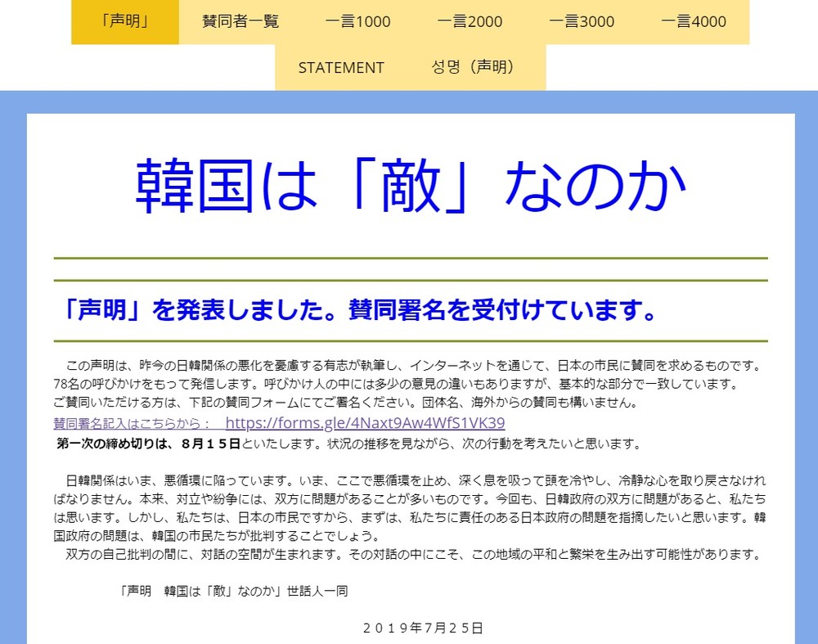Switch to the 賛同者一覧 tab
818x644 pixels.
tap(240, 21)
